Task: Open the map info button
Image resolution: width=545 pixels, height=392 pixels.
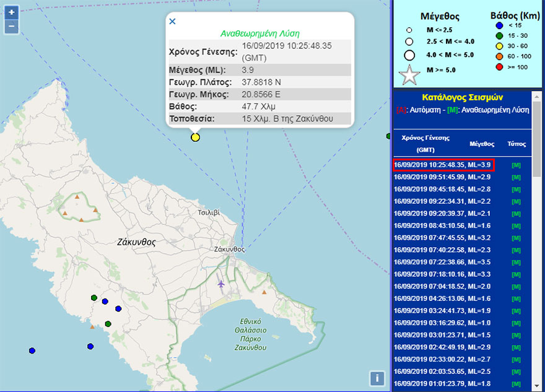Action: coord(378,378)
